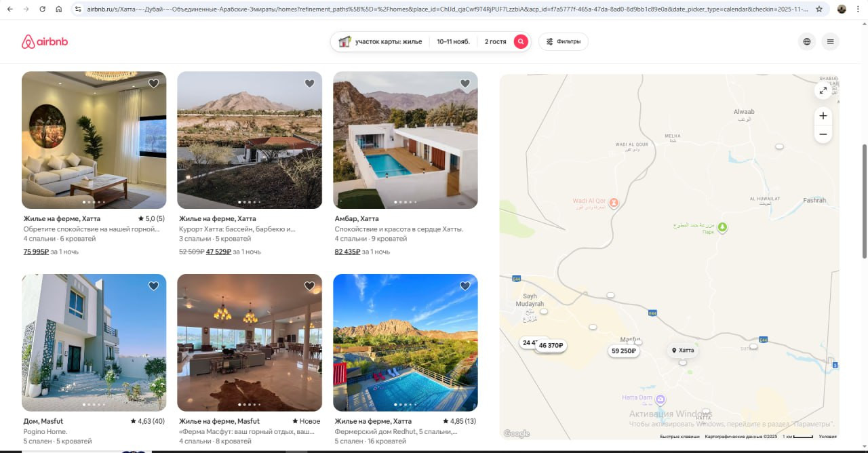The image size is (868, 453).
Task: Save the Дом, Masfut listing to wishlist
Action: 153,286
